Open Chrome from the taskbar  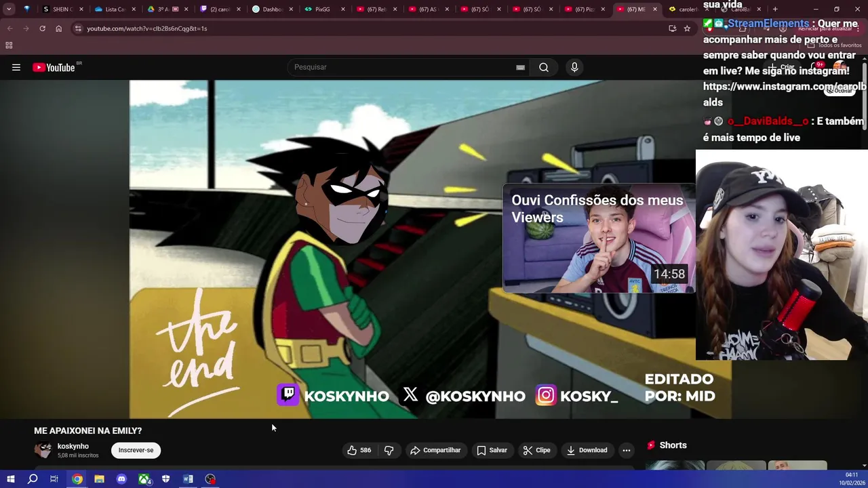[77, 479]
